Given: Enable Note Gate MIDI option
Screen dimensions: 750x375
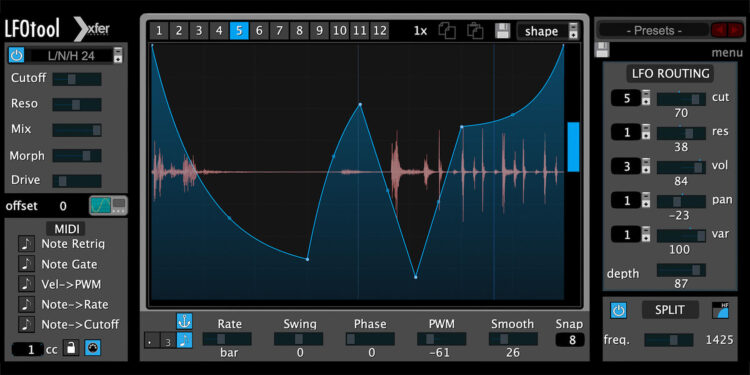Looking at the screenshot, I should click(x=26, y=264).
